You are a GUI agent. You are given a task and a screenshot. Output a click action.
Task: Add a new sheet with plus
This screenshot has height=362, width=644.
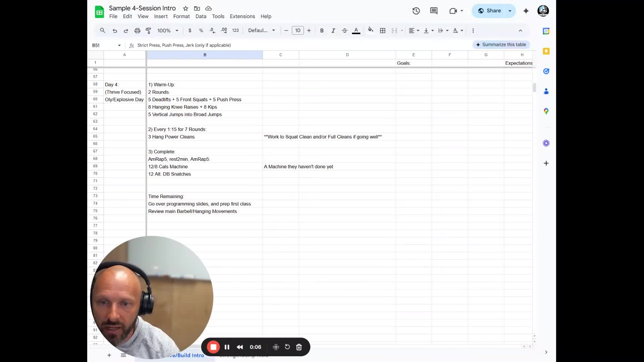(109, 355)
